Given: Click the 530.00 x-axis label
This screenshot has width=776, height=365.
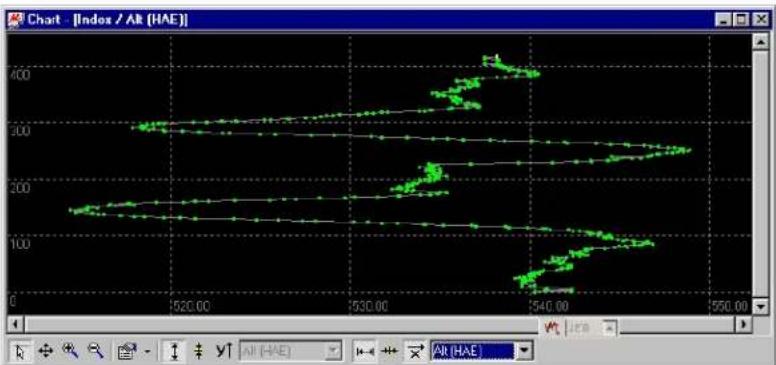Looking at the screenshot, I should pos(371,307).
